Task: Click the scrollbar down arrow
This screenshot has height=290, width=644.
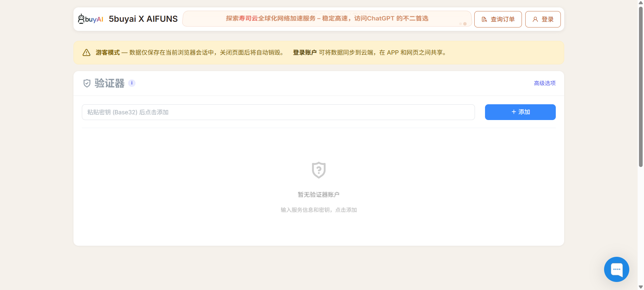Action: [641, 287]
